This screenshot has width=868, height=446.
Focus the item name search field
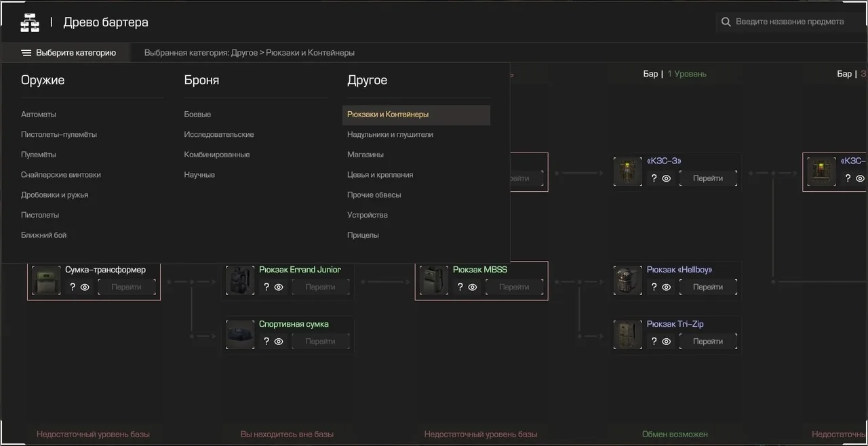pyautogui.click(x=790, y=22)
